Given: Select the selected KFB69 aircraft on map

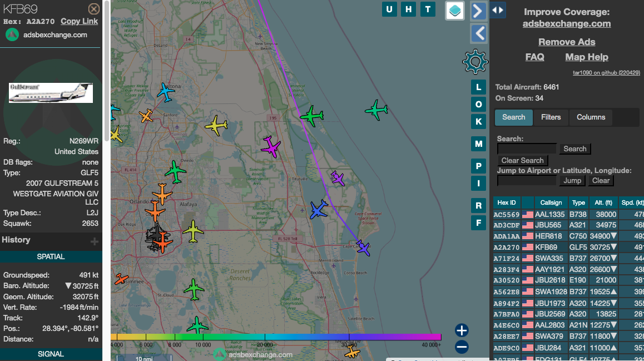Looking at the screenshot, I should tap(363, 248).
